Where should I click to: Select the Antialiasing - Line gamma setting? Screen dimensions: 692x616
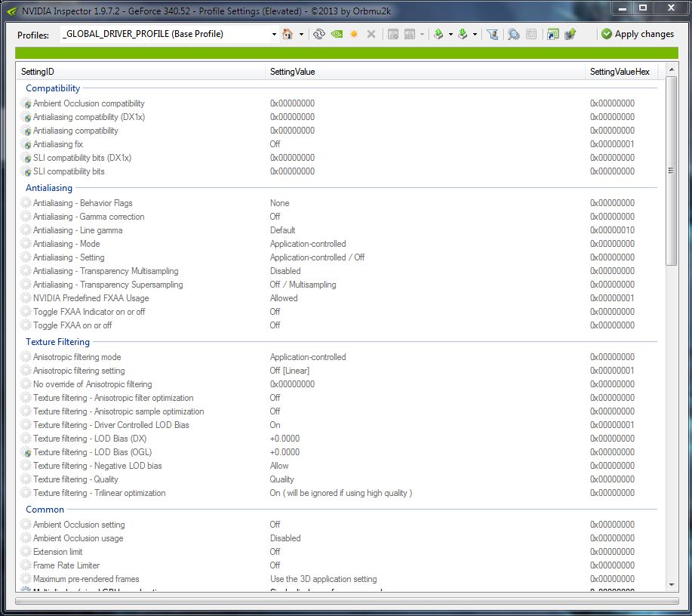click(340, 230)
